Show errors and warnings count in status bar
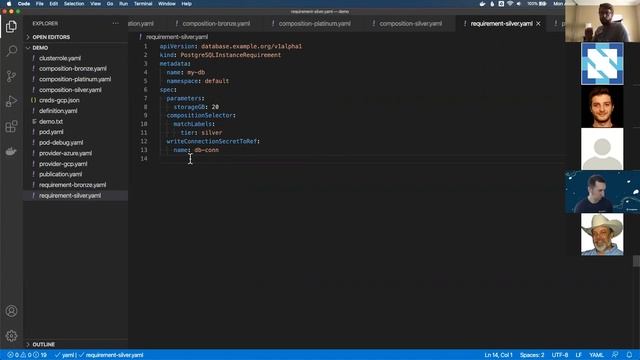 27,355
